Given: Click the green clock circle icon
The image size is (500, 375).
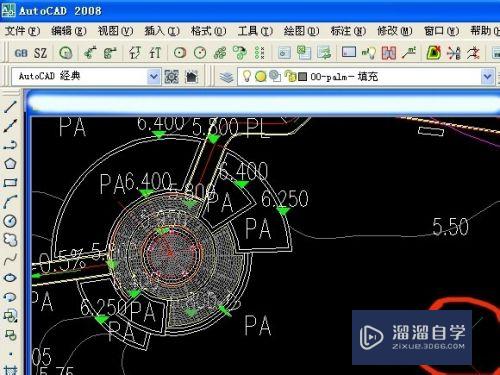Looking at the screenshot, I should coord(66,53).
